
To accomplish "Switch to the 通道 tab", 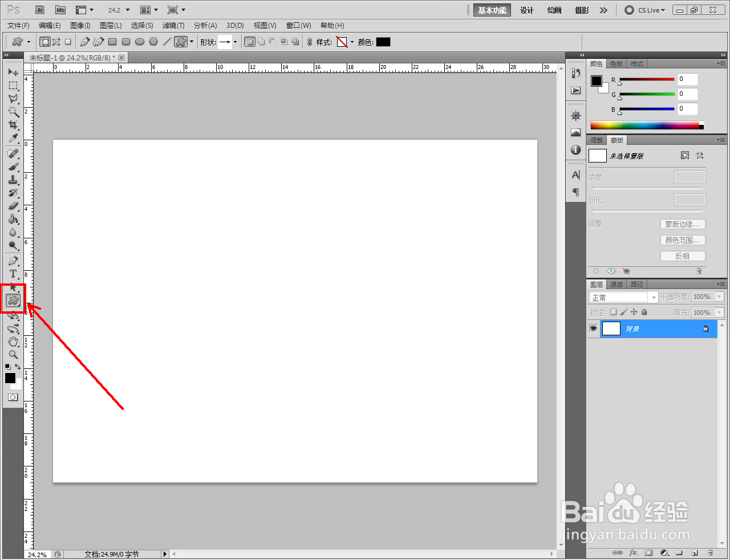I will click(617, 285).
